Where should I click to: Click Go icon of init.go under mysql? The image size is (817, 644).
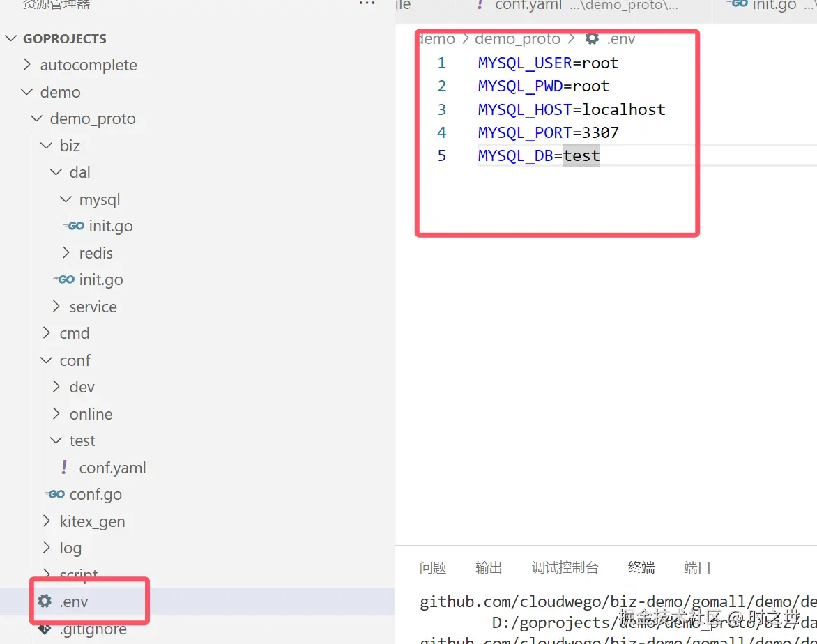74,226
